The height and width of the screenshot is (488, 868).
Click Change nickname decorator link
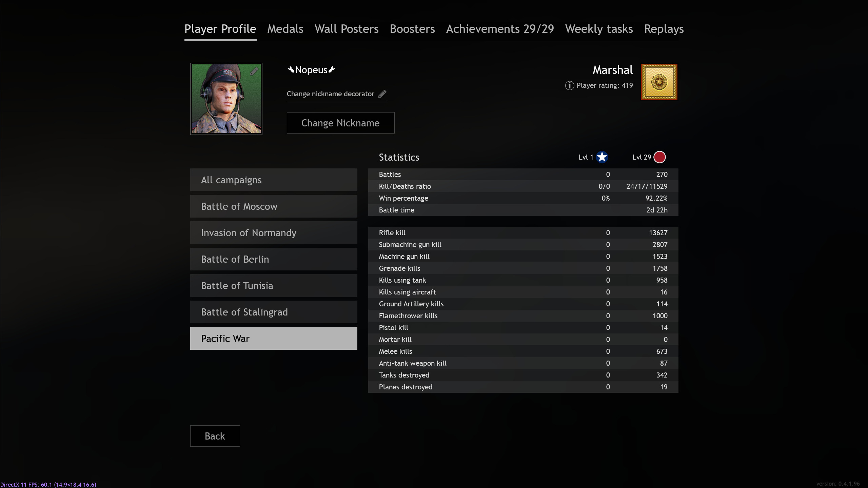[x=330, y=94]
